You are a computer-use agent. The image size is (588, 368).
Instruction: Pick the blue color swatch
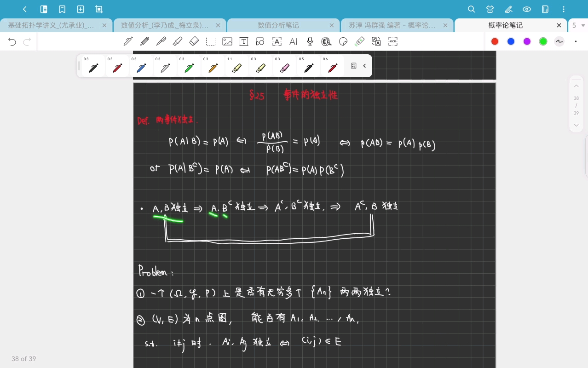[x=511, y=41]
